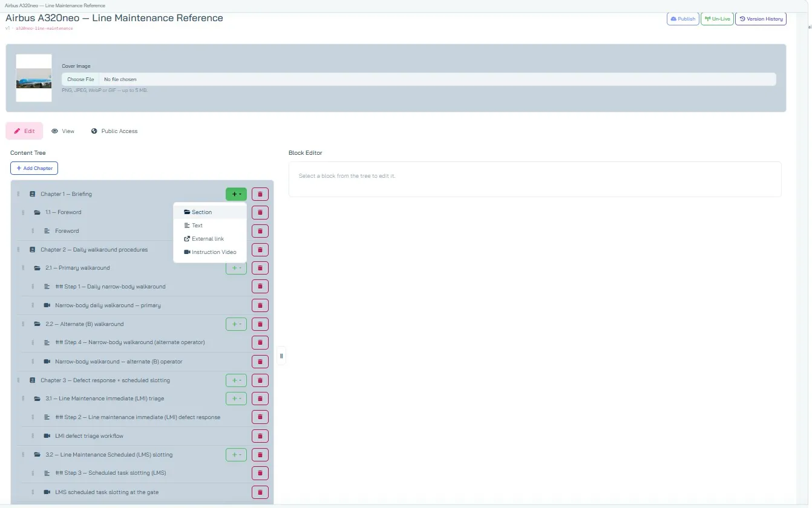Delete Step 2 LMI defect response block

(260, 417)
